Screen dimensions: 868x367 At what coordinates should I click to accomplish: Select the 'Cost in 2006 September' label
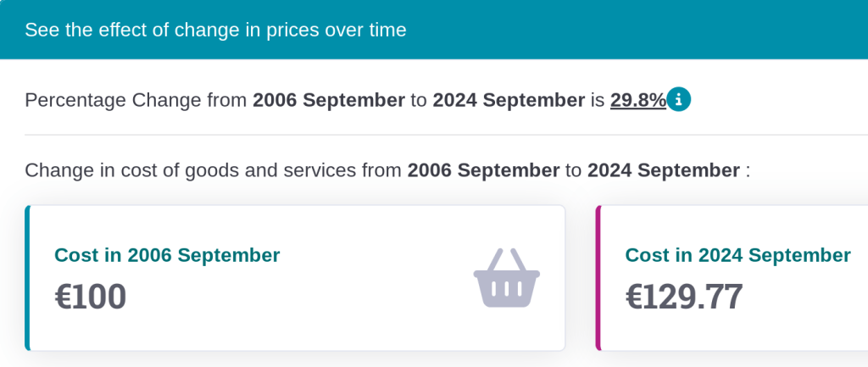click(x=167, y=255)
